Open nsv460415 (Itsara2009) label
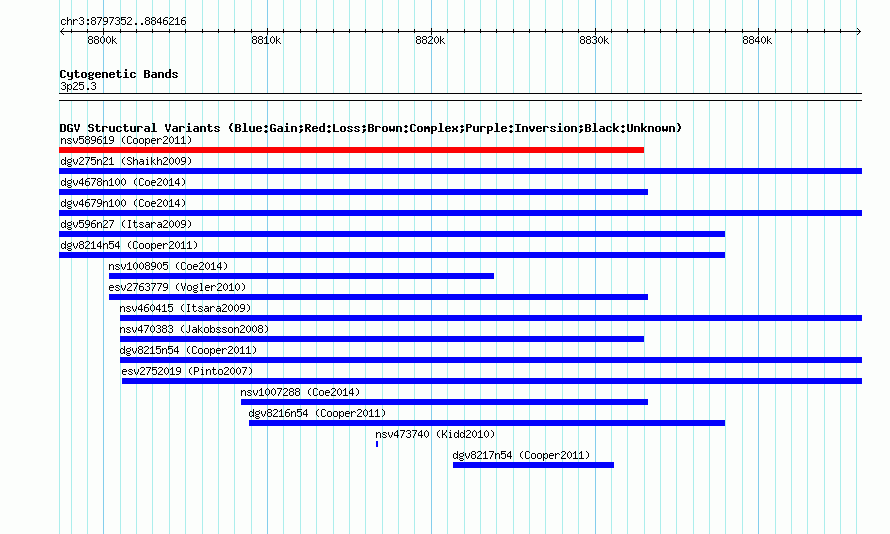The height and width of the screenshot is (534, 890). click(x=185, y=308)
